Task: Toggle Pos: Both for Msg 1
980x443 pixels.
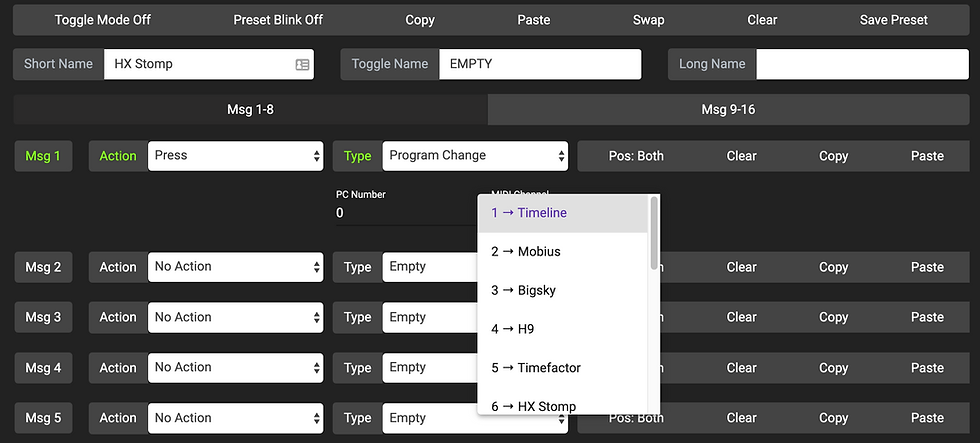Action: [636, 156]
